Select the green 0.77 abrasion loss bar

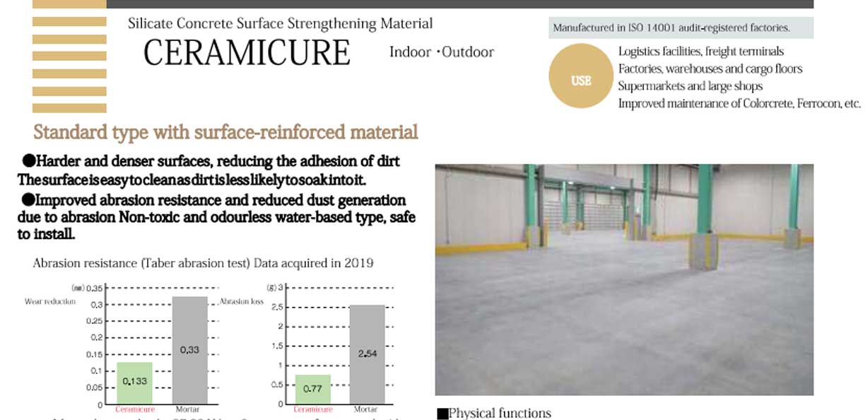click(x=312, y=389)
